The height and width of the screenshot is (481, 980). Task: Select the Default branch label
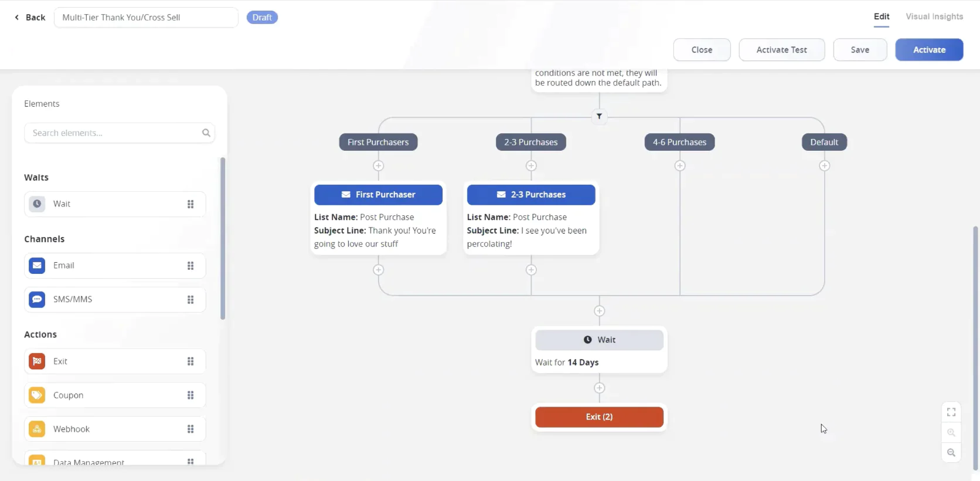pyautogui.click(x=824, y=142)
